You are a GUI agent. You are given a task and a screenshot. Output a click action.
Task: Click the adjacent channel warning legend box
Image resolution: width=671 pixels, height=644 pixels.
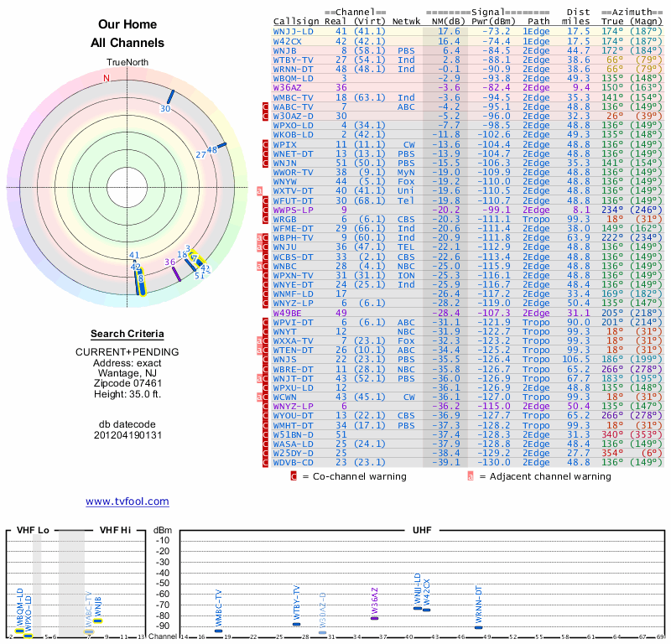[x=471, y=476]
